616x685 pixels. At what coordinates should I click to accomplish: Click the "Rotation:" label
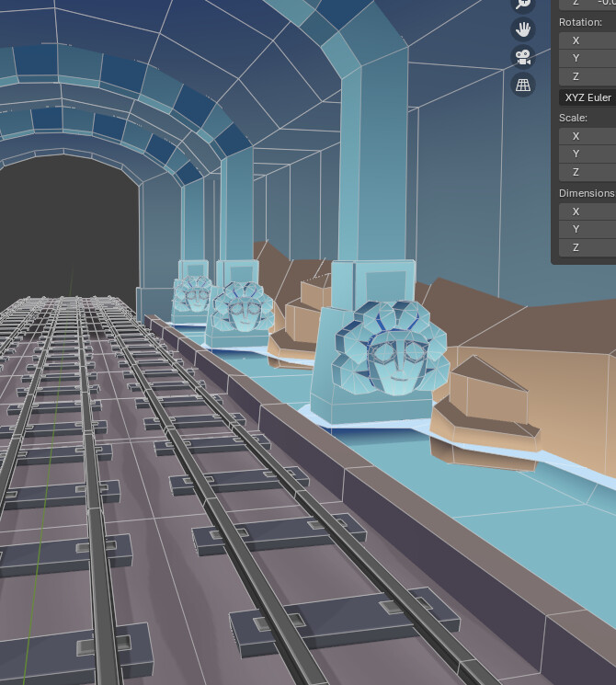click(x=580, y=22)
